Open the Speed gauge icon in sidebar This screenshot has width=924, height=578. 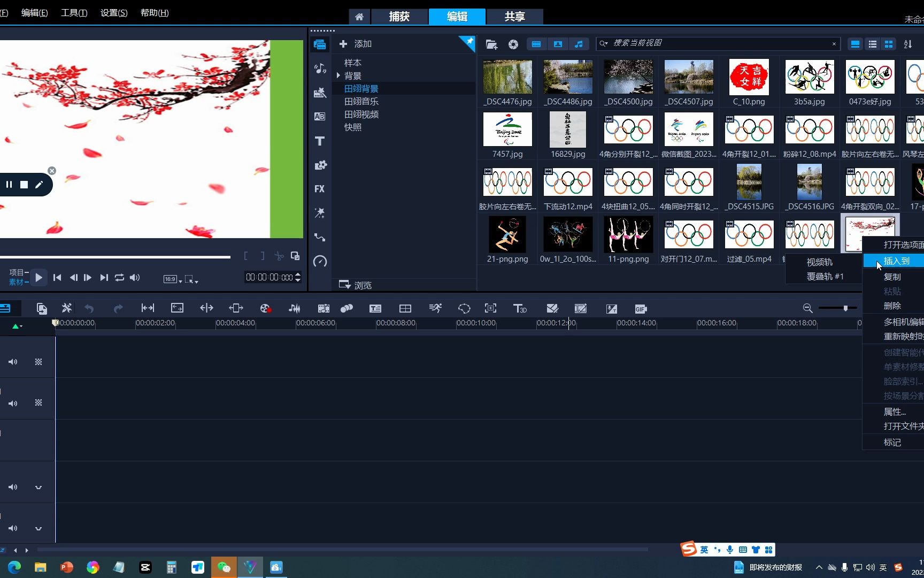[x=320, y=261]
